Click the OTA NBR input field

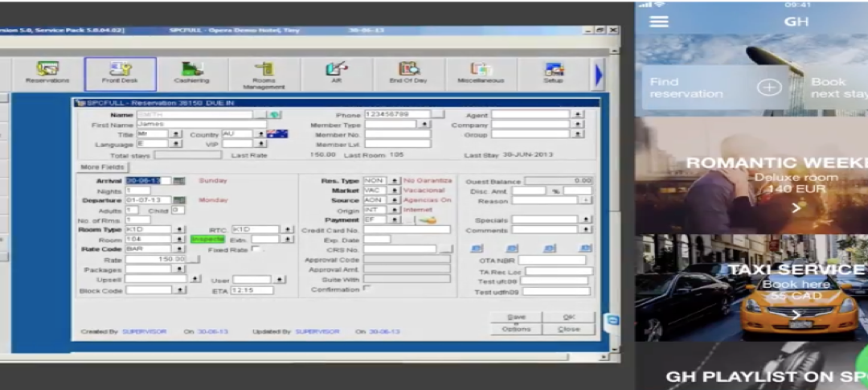coord(552,261)
